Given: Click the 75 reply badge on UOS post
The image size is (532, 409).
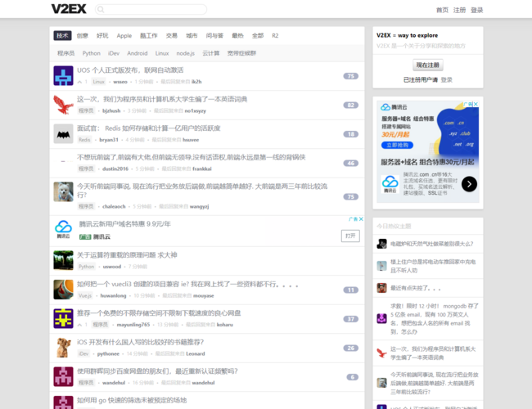Looking at the screenshot, I should [351, 76].
